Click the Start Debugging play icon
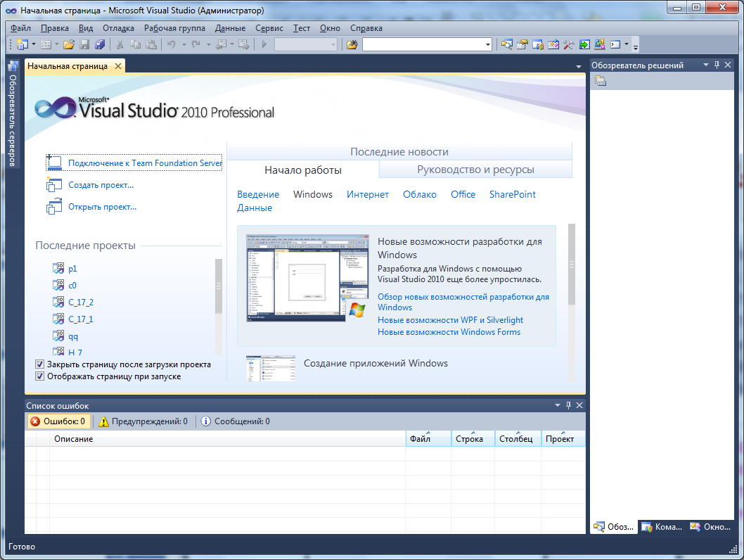Image resolution: width=744 pixels, height=560 pixels. coord(264,44)
